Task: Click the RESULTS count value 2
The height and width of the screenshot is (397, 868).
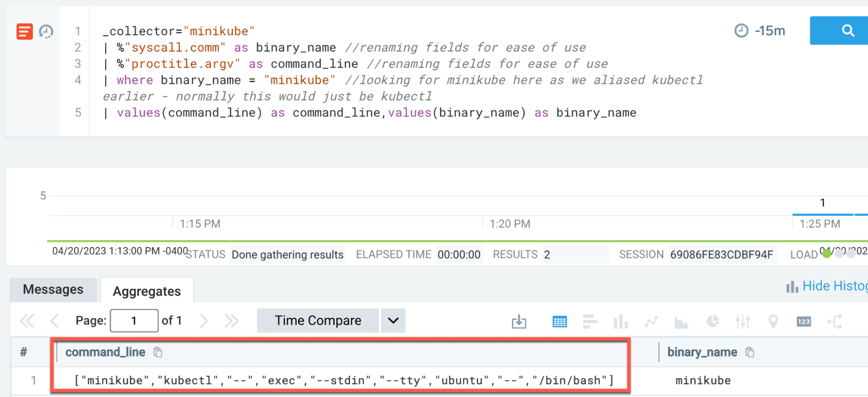Action: click(547, 255)
